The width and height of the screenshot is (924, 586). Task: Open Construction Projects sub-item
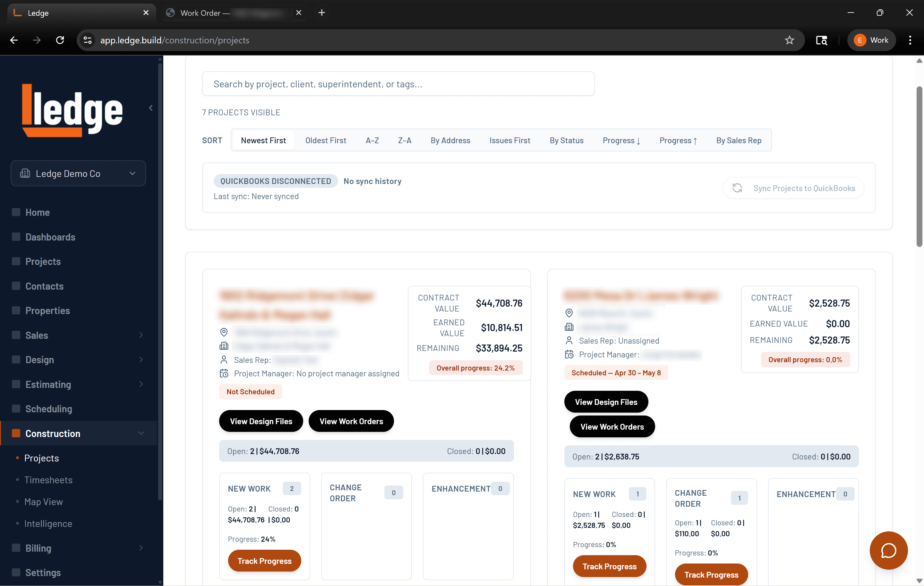tap(41, 458)
